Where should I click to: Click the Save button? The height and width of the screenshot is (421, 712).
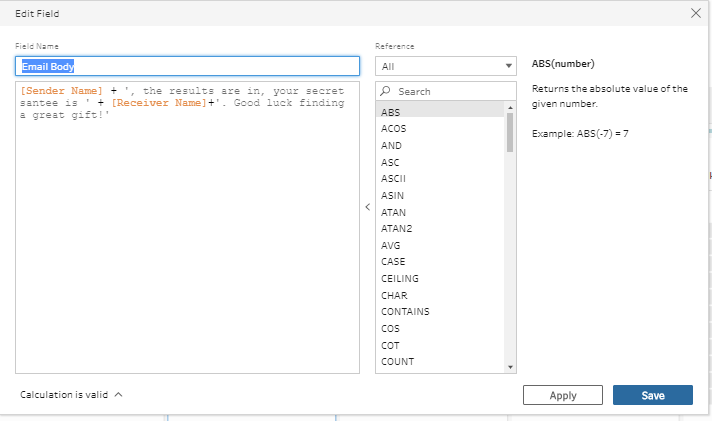[x=652, y=395]
